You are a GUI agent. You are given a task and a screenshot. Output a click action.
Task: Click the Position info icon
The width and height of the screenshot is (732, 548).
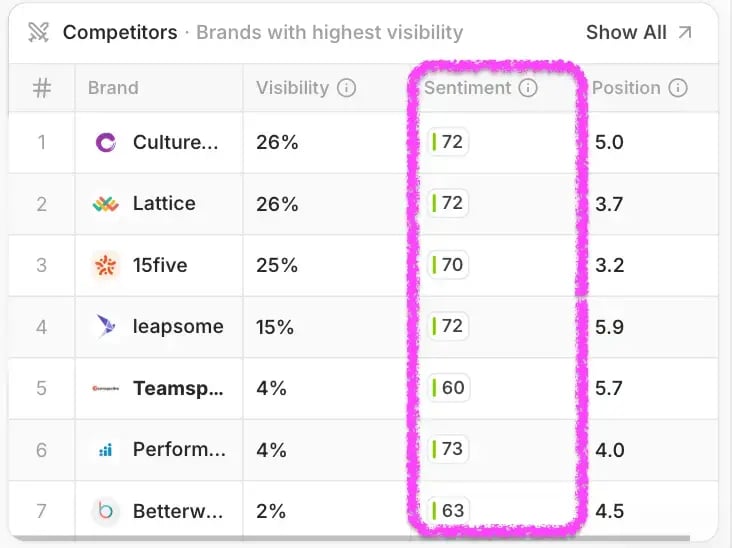[678, 88]
